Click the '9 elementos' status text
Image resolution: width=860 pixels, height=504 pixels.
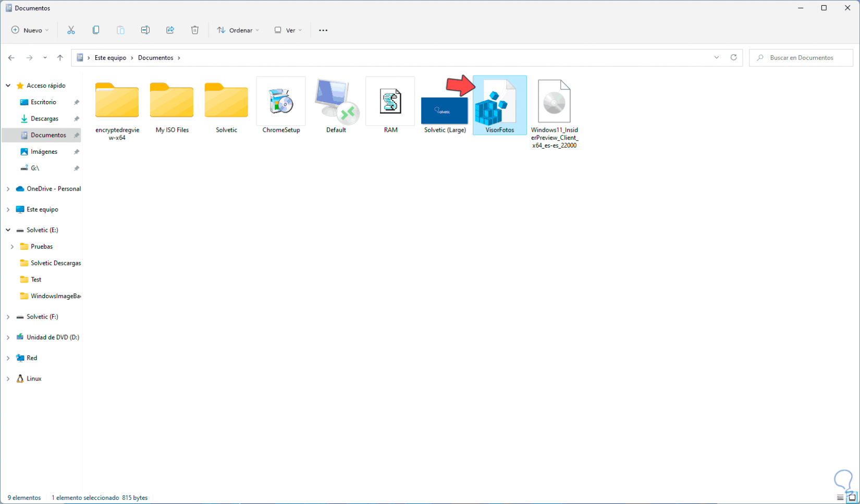24,498
